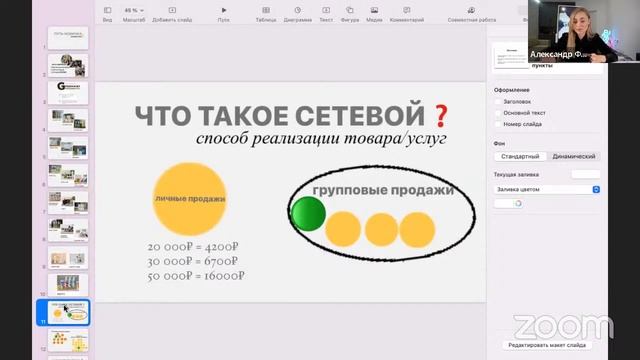Open the Media (Медиа) icon
This screenshot has height=360, width=640.
point(374,10)
